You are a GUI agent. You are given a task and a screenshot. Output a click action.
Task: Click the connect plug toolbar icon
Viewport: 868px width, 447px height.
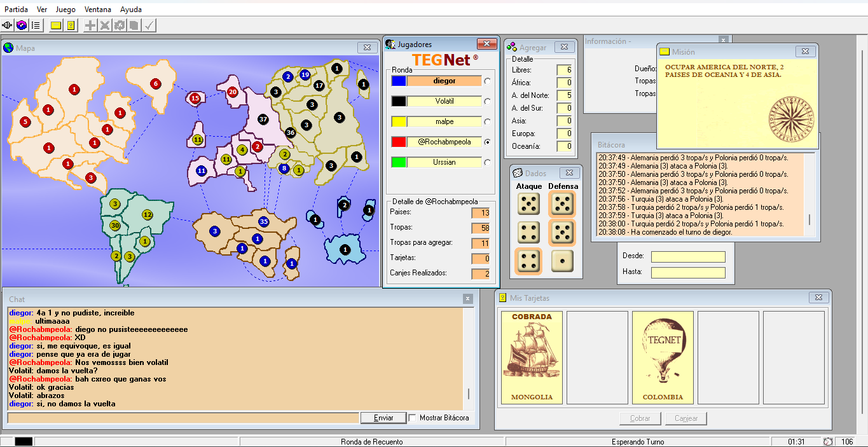pyautogui.click(x=8, y=25)
